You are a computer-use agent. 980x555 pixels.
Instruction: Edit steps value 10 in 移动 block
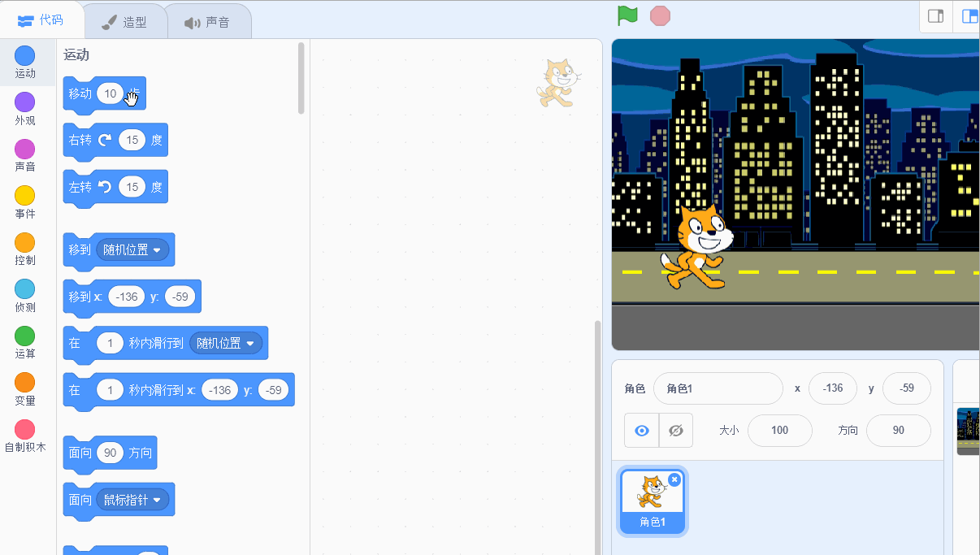click(x=110, y=93)
